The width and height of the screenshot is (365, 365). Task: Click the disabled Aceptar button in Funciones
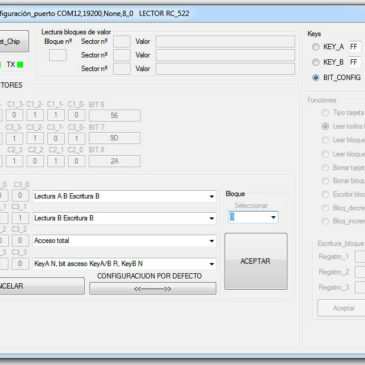pyautogui.click(x=341, y=308)
